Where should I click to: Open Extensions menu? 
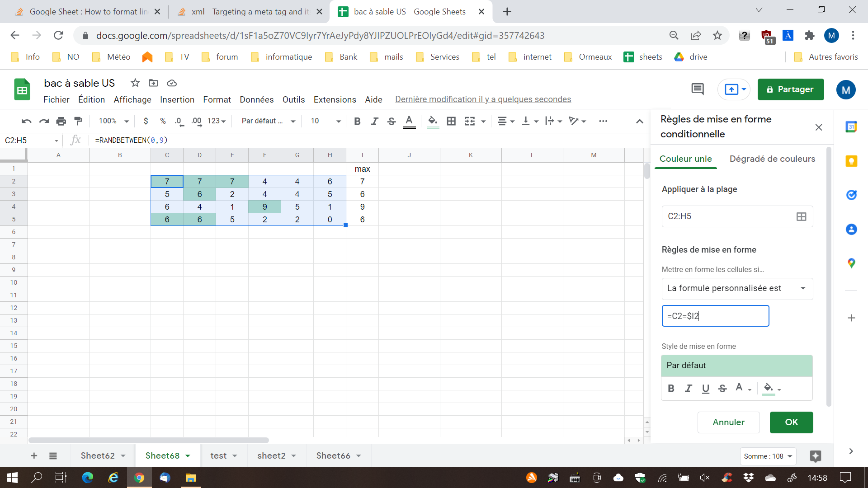coord(335,99)
